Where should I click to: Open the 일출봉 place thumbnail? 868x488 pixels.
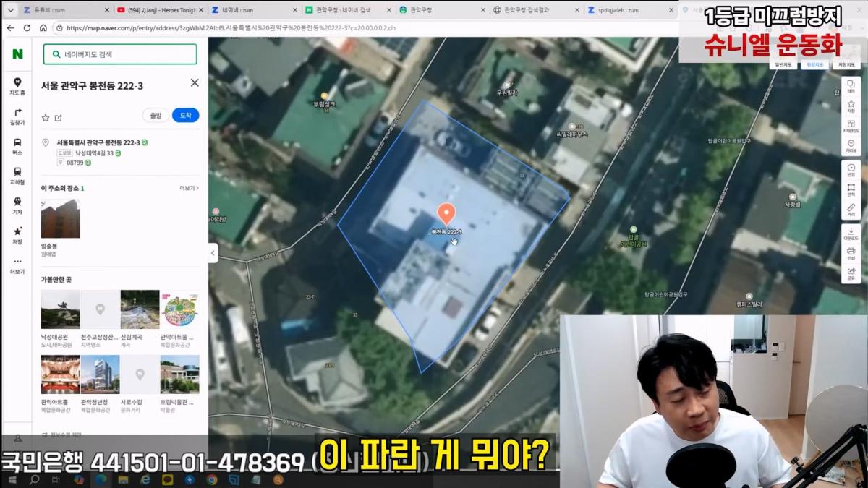(x=60, y=219)
